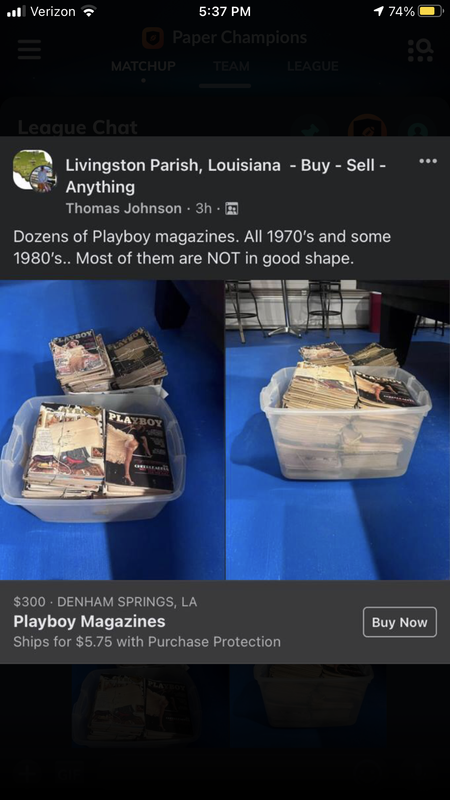Switch to the MATCHUP tab
The image size is (450, 800).
tap(143, 66)
